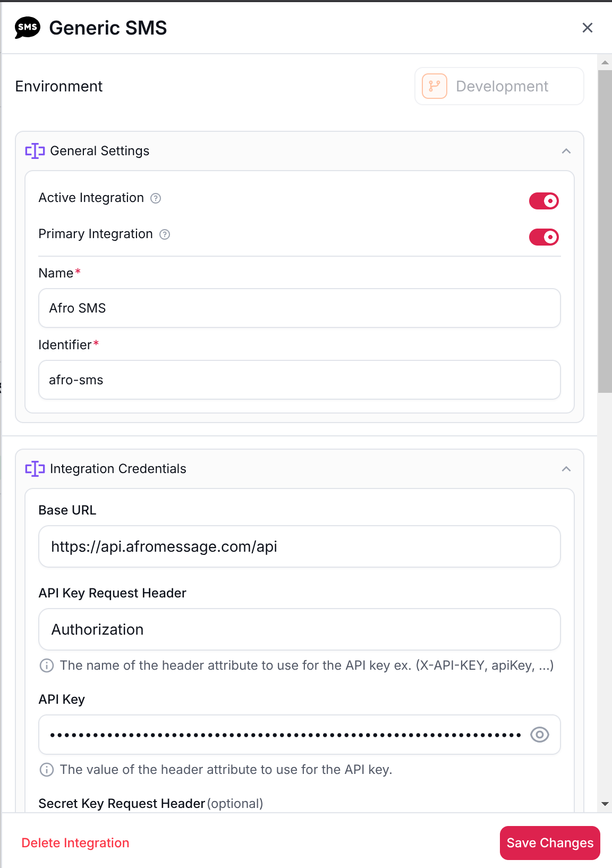Click the Integration Credentials section icon
612x868 pixels.
pos(35,469)
